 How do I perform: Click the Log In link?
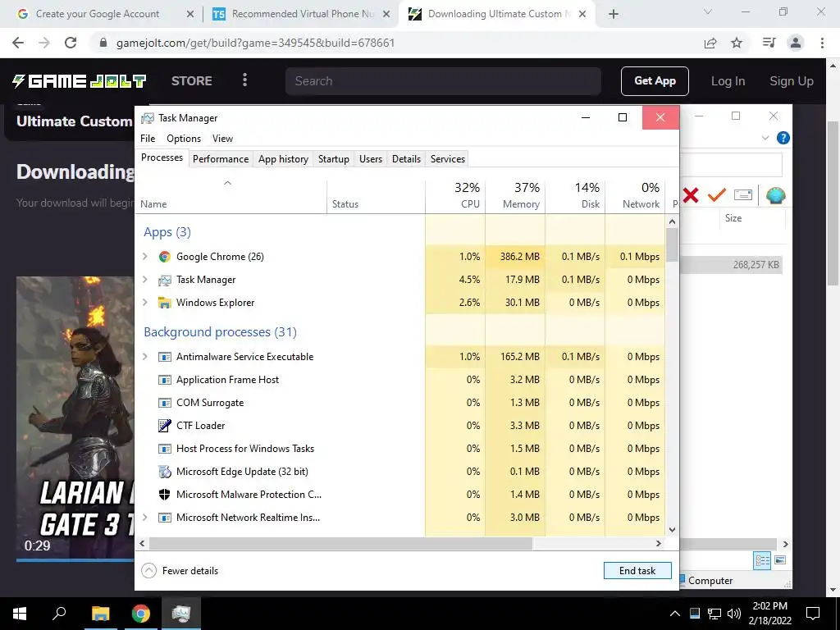tap(728, 81)
